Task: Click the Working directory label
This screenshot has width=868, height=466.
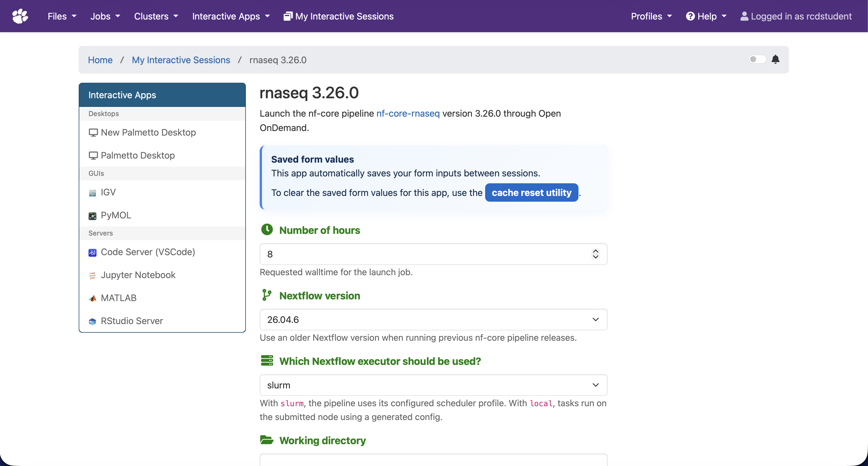Action: (x=322, y=440)
